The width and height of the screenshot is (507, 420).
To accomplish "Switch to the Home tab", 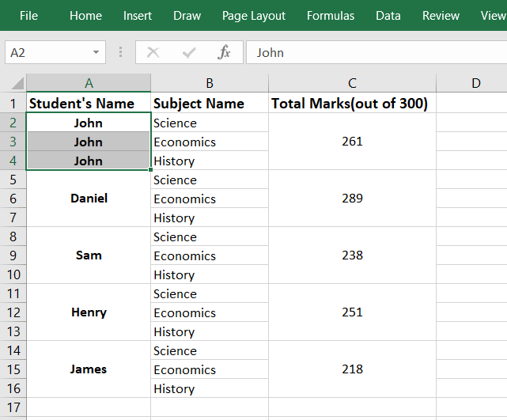I will point(85,16).
